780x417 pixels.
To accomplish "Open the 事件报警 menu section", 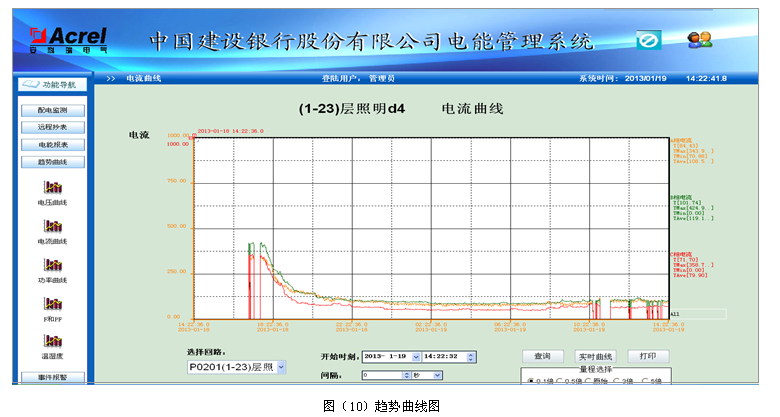I will [53, 377].
